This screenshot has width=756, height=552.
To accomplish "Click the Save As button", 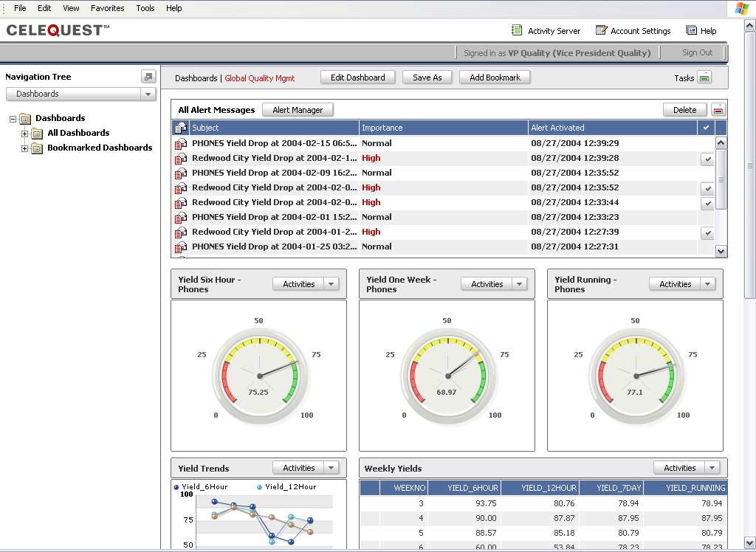I will click(x=427, y=77).
